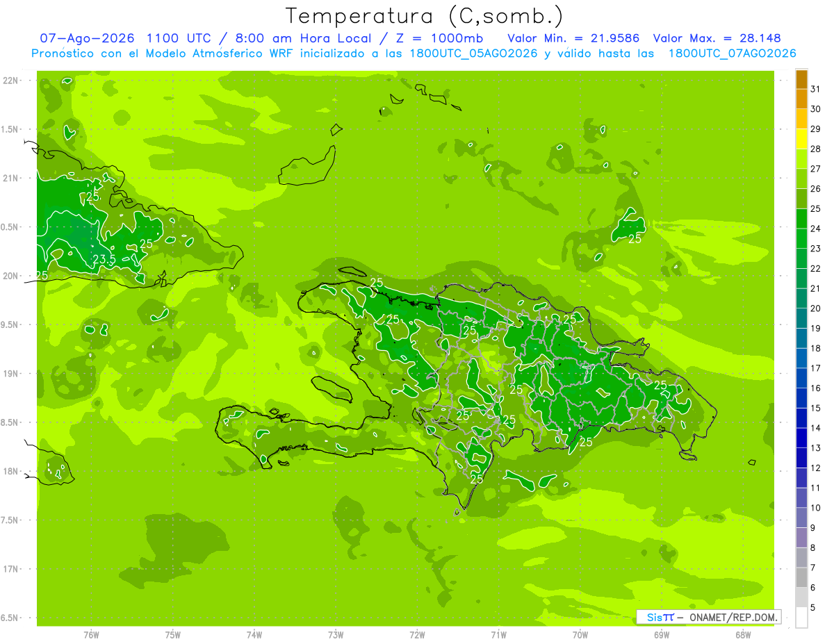This screenshot has width=834, height=644.
Task: Pick the green swatch between 24 and 25
Action: click(x=801, y=218)
